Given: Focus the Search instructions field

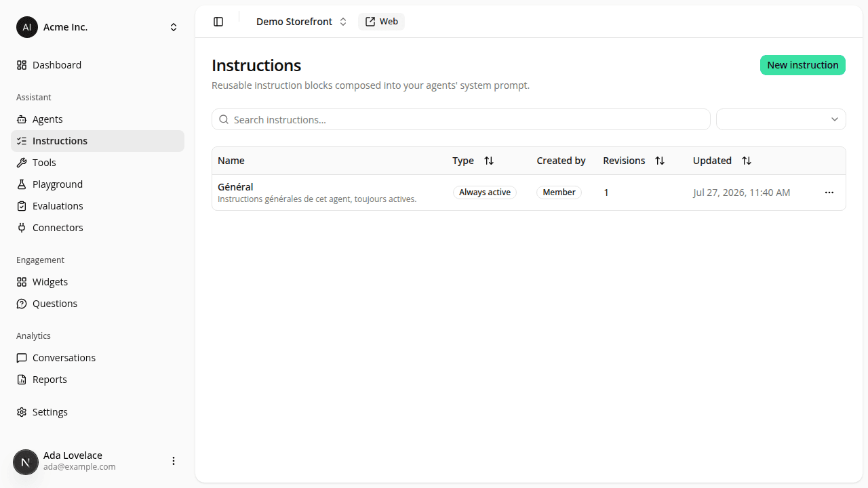Looking at the screenshot, I should (461, 119).
